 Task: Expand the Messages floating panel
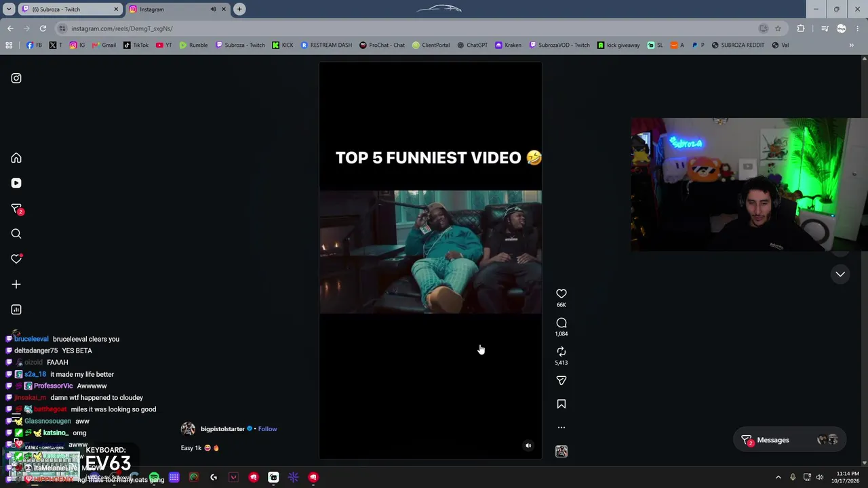[x=791, y=440]
